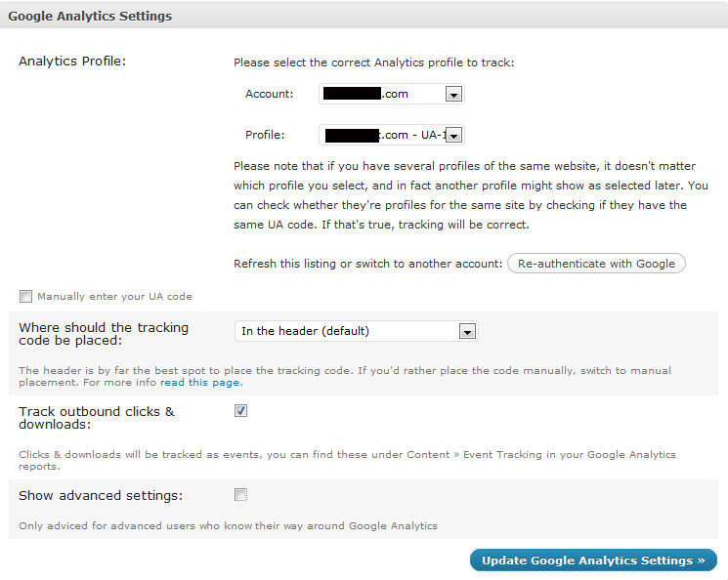This screenshot has height=580, width=728.
Task: Click the "Manually enter your UA code" label
Action: (114, 296)
